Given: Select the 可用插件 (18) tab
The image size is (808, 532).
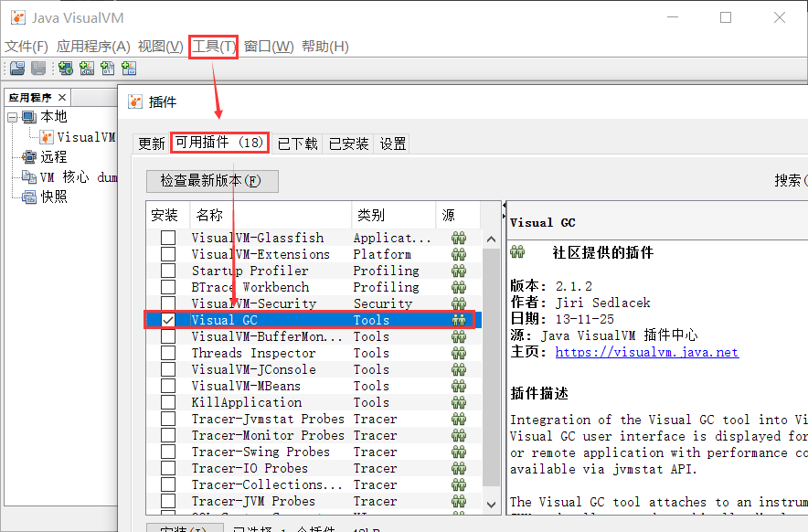Looking at the screenshot, I should (x=219, y=143).
